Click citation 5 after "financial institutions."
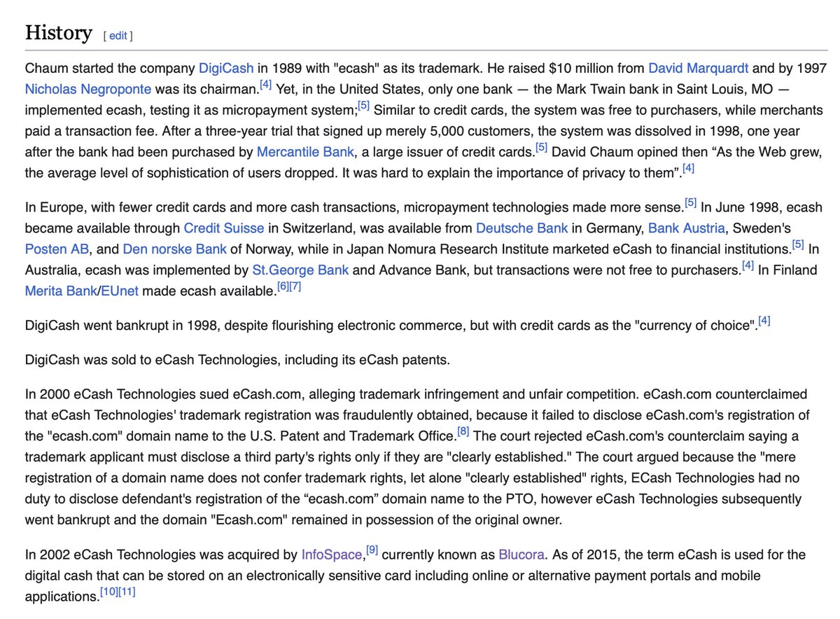Viewport: 840px width, 619px height. (x=798, y=245)
